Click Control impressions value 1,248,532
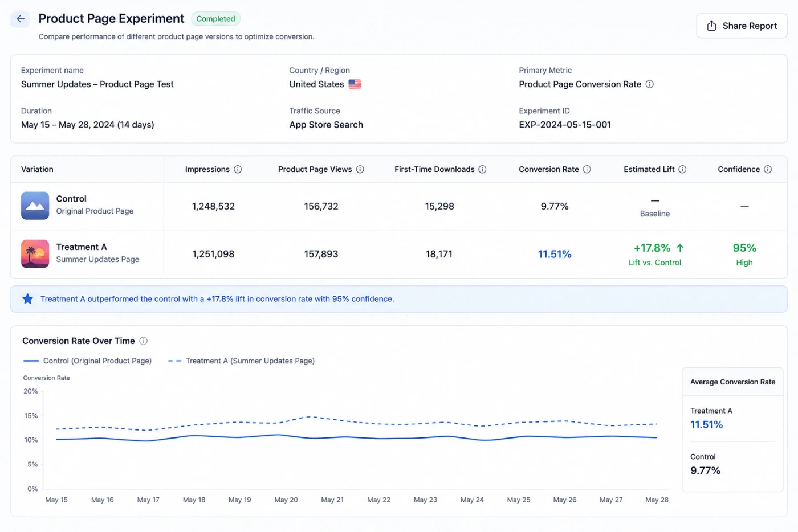This screenshot has width=798, height=532. click(x=213, y=206)
